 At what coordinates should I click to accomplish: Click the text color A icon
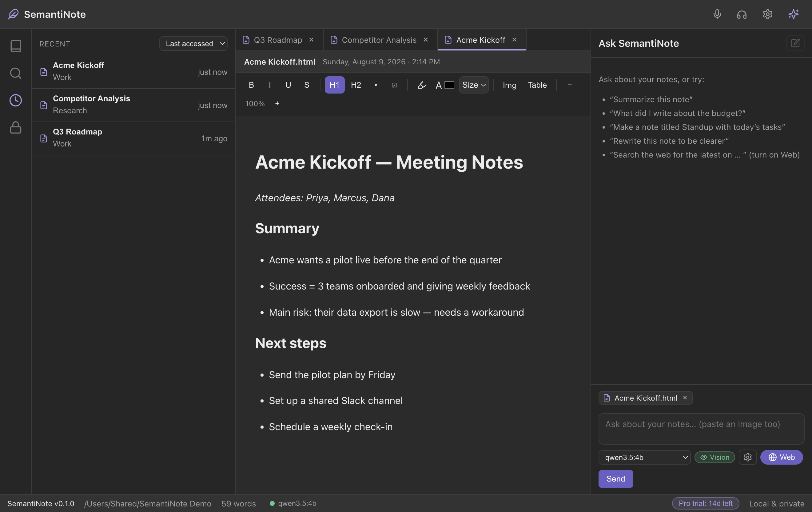point(438,85)
